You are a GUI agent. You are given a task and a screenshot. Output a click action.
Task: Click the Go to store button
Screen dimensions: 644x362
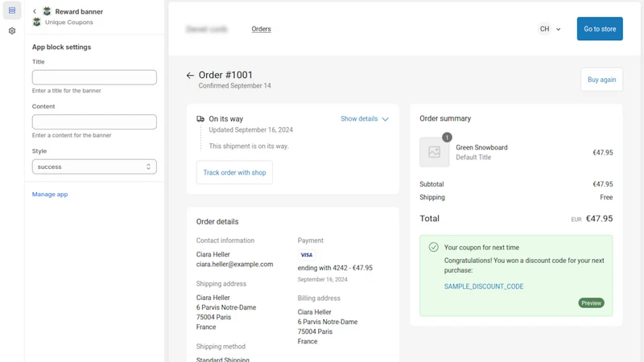pos(600,29)
